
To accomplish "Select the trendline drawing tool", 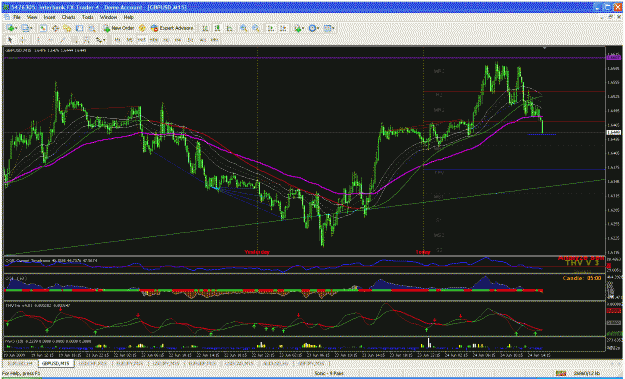I will point(62,40).
